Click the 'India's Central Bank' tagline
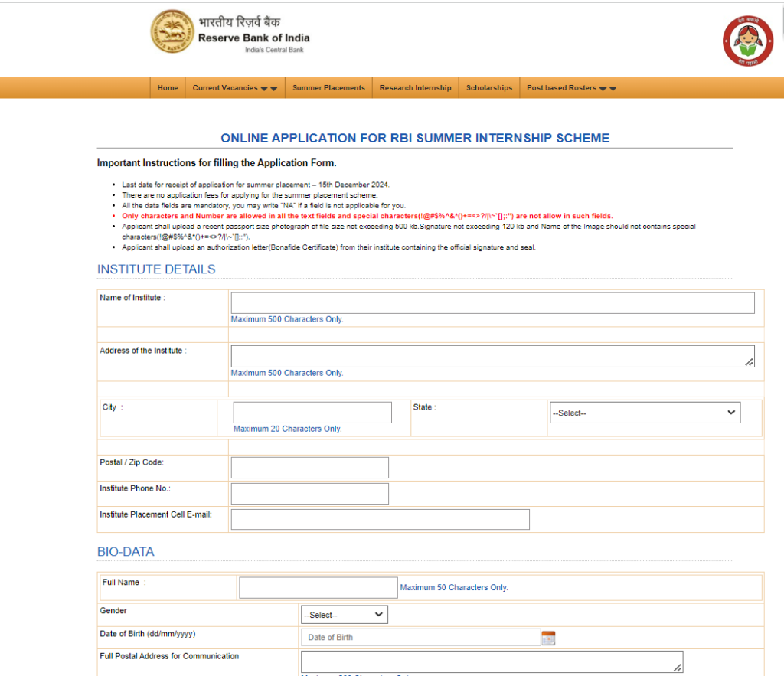Viewport: 784px width, 676px height. click(274, 50)
